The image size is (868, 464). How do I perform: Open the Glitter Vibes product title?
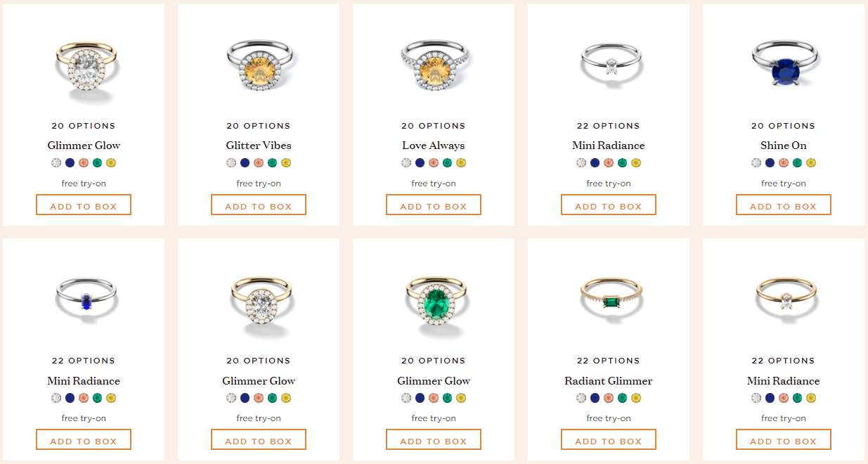(259, 146)
